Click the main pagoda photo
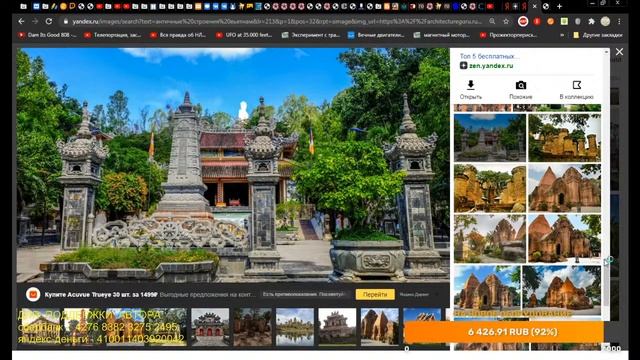 [233, 165]
